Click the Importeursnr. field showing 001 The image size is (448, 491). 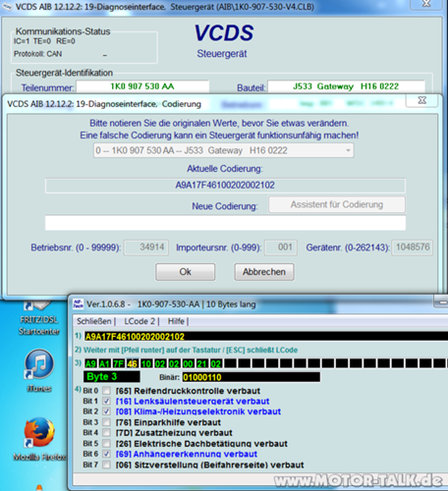tap(281, 247)
